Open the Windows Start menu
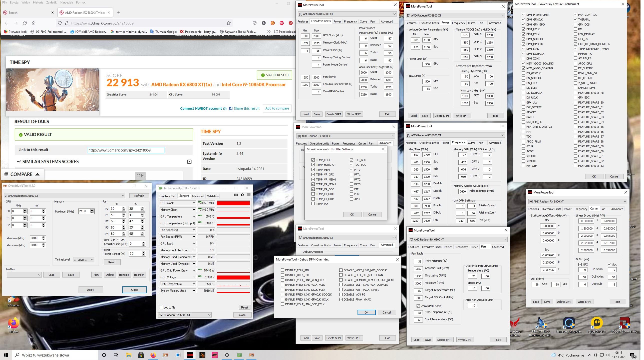644x360 pixels. pos(6,355)
